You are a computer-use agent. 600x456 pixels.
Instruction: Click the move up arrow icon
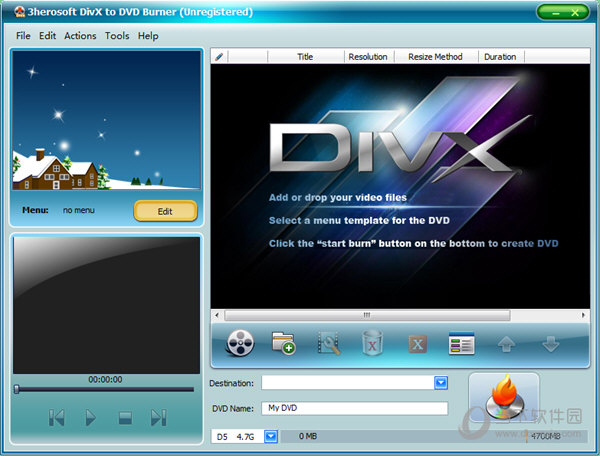506,344
